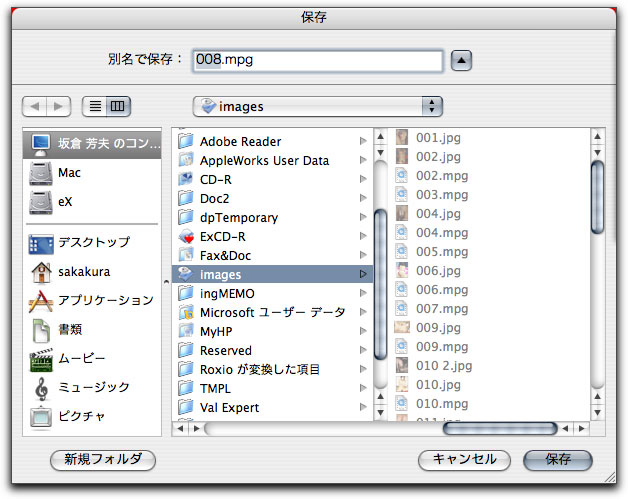Select the eX drive icon

point(41,202)
